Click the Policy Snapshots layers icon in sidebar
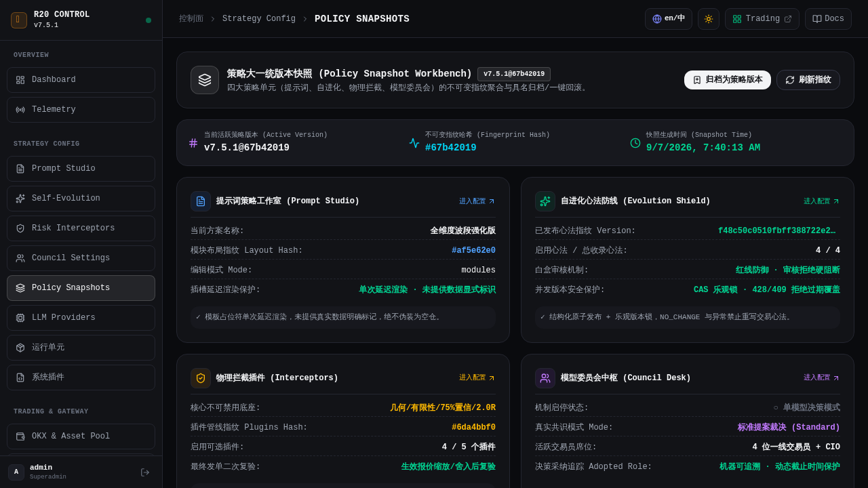The width and height of the screenshot is (868, 488). pos(20,288)
